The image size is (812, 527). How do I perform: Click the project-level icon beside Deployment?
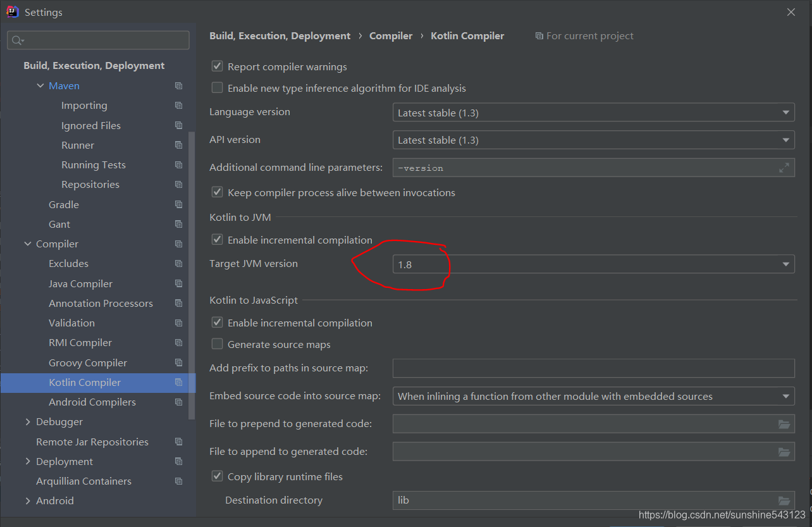pos(179,461)
